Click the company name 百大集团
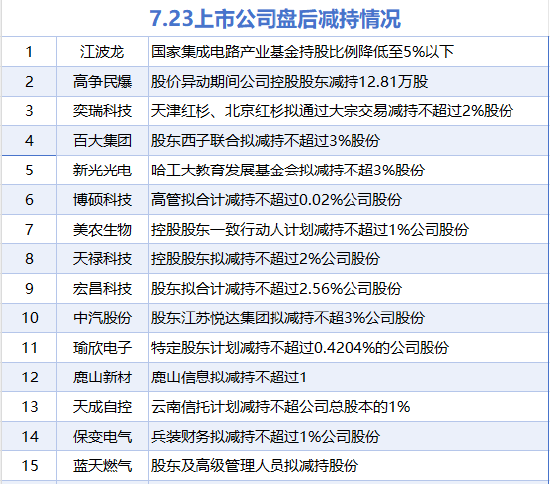 point(102,141)
